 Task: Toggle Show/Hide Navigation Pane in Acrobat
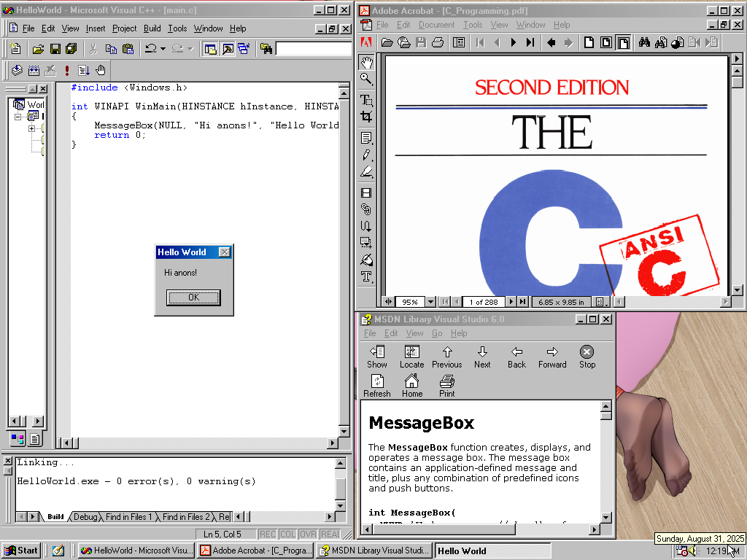(460, 43)
